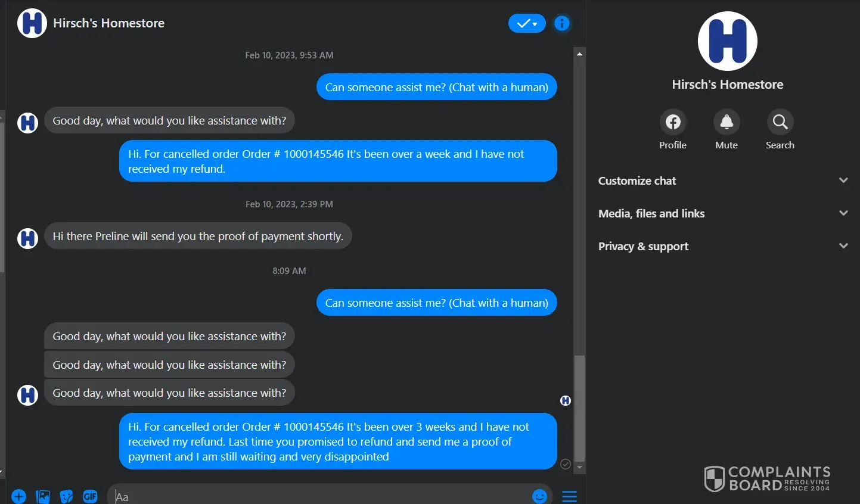The image size is (860, 504).
Task: Mute notifications with the bell icon
Action: point(727,122)
